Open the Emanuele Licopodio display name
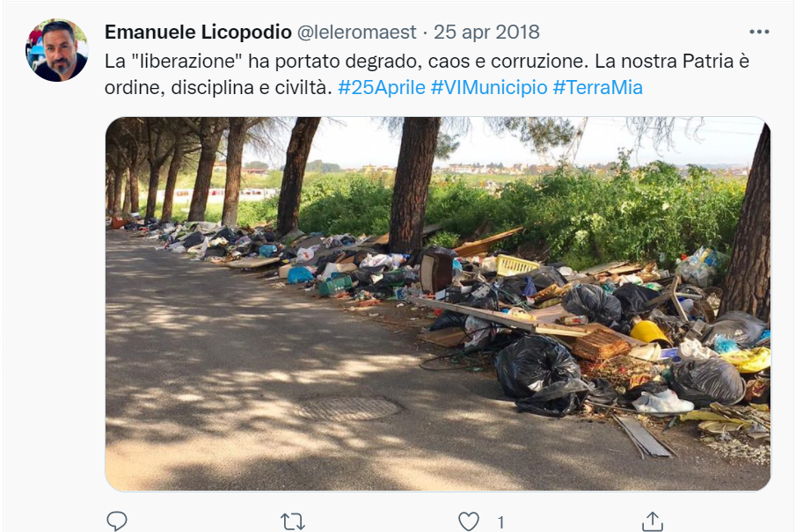This screenshot has height=532, width=796. [x=198, y=32]
